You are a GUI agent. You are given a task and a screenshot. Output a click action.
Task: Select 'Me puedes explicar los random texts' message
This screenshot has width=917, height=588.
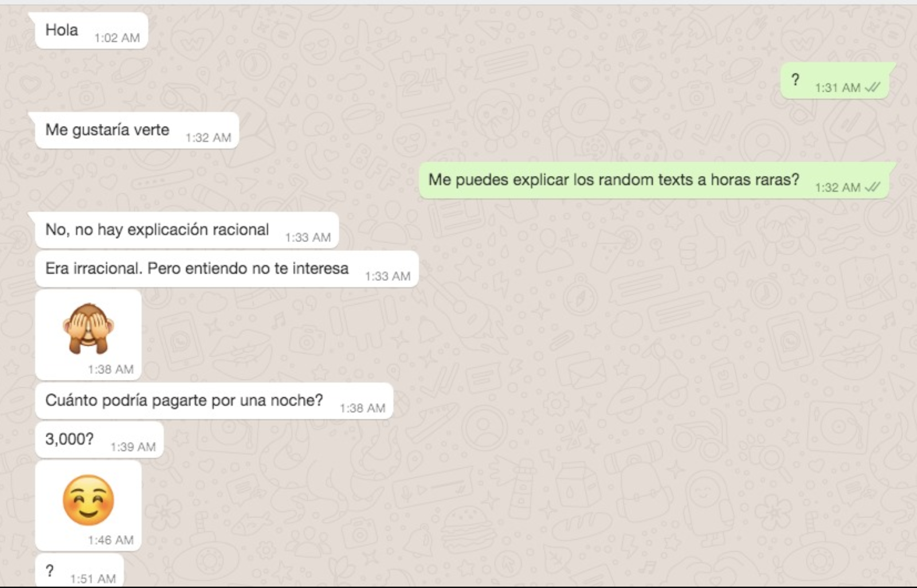coord(654,180)
